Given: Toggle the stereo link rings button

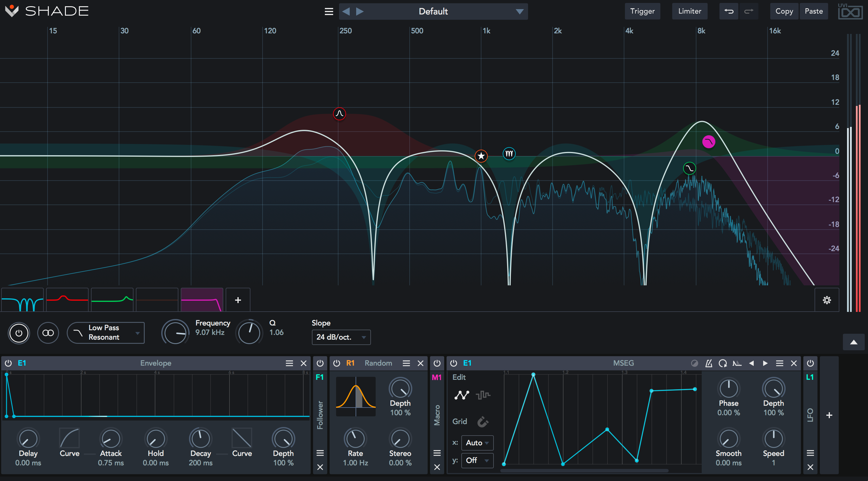Looking at the screenshot, I should tap(48, 333).
